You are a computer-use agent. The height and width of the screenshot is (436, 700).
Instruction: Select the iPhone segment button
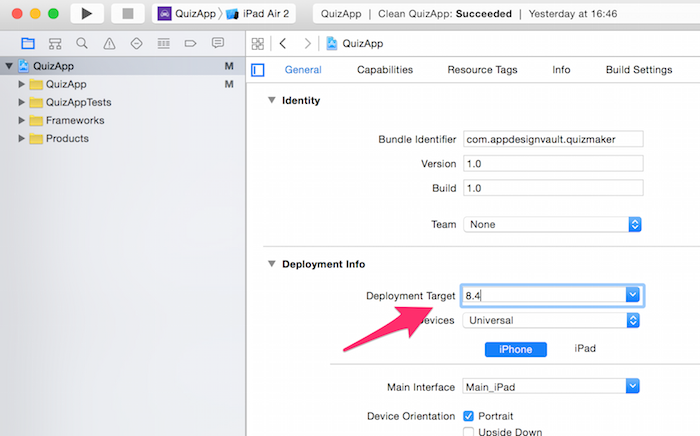tap(516, 349)
